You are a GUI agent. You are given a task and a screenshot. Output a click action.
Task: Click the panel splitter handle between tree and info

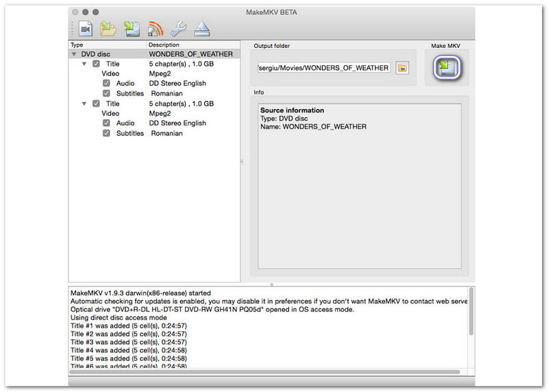[x=242, y=162]
